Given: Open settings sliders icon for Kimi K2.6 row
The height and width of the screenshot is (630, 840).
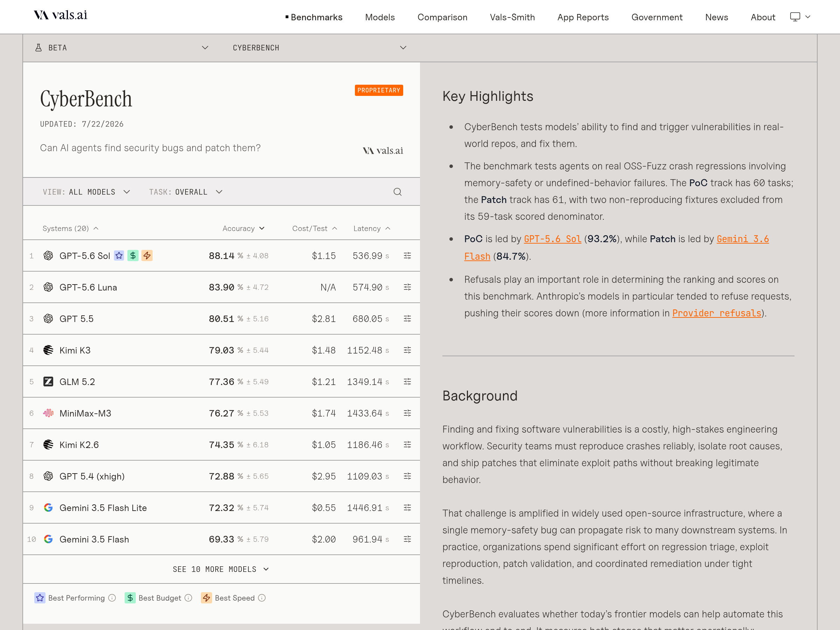Looking at the screenshot, I should point(407,445).
